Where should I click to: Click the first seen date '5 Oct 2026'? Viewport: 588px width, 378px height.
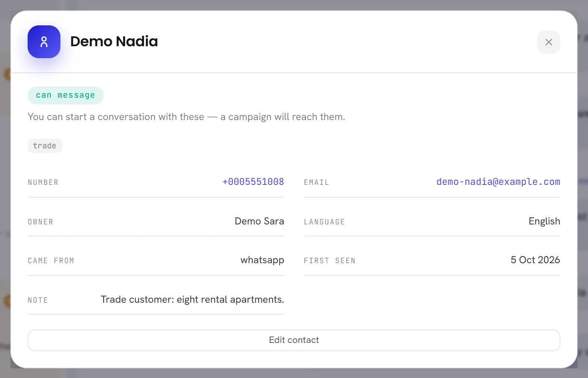[x=535, y=260]
